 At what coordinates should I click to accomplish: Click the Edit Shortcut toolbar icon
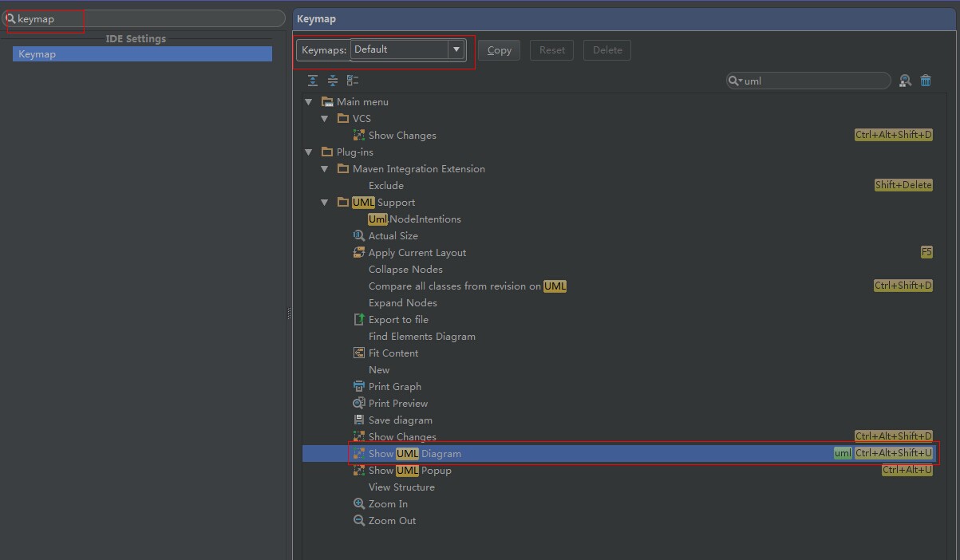(x=353, y=81)
